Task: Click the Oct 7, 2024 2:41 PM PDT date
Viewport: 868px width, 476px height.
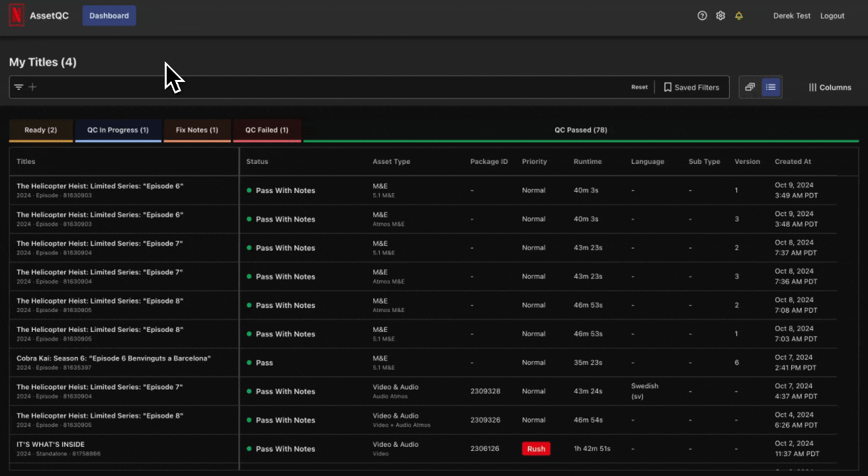Action: (x=796, y=362)
